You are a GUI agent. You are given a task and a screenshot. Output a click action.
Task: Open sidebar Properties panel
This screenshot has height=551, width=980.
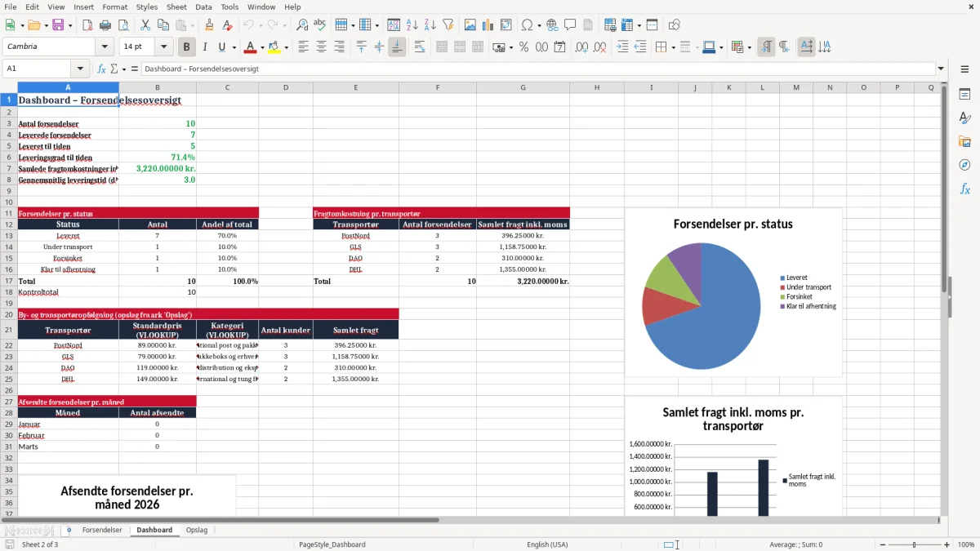tap(964, 95)
